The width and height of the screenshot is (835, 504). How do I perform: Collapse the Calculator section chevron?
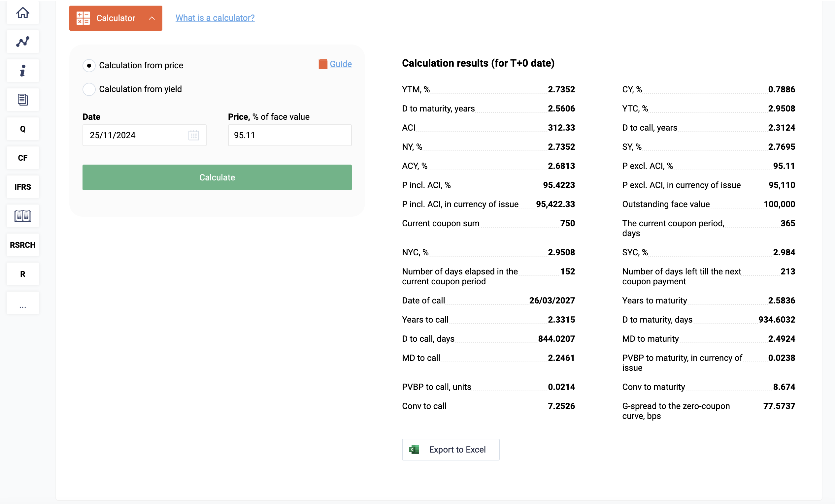coord(152,18)
